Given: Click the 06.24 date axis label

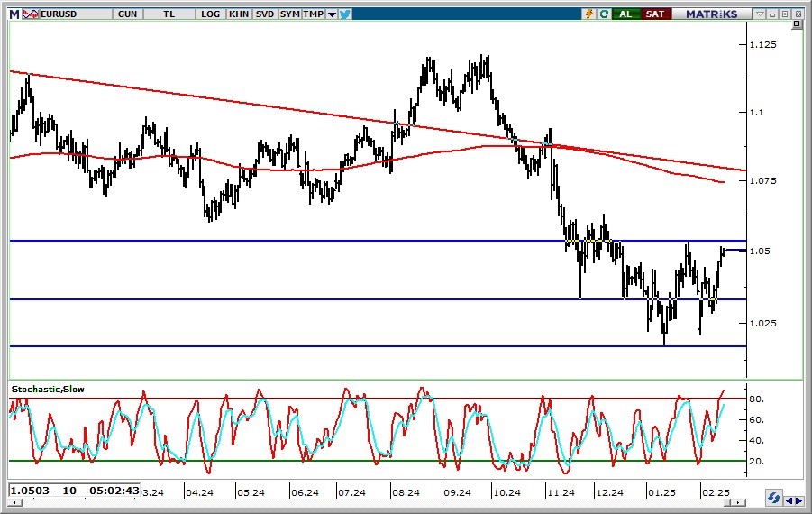Looking at the screenshot, I should 305,492.
